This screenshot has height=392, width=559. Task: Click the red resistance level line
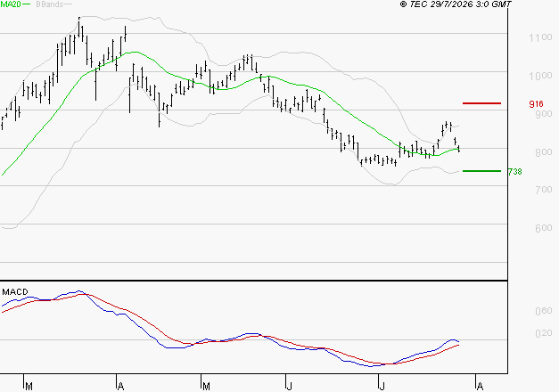481,103
